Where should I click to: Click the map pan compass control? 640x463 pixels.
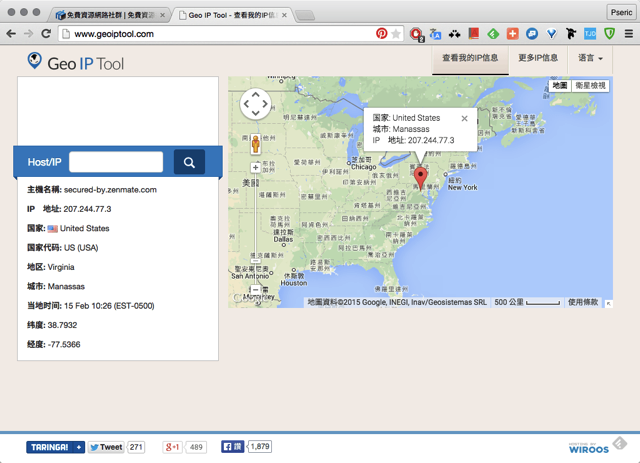[256, 104]
